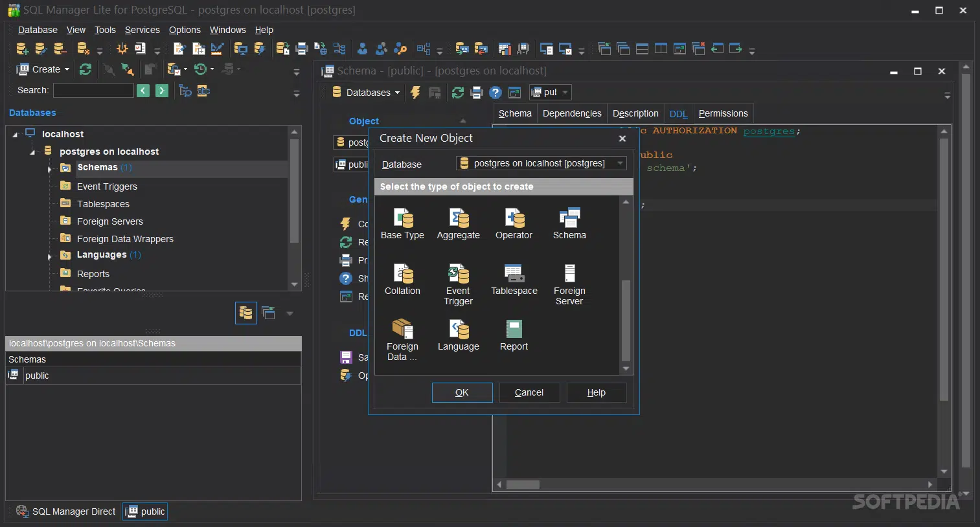Select the Aggregate object type
The image size is (980, 527).
[x=458, y=224]
